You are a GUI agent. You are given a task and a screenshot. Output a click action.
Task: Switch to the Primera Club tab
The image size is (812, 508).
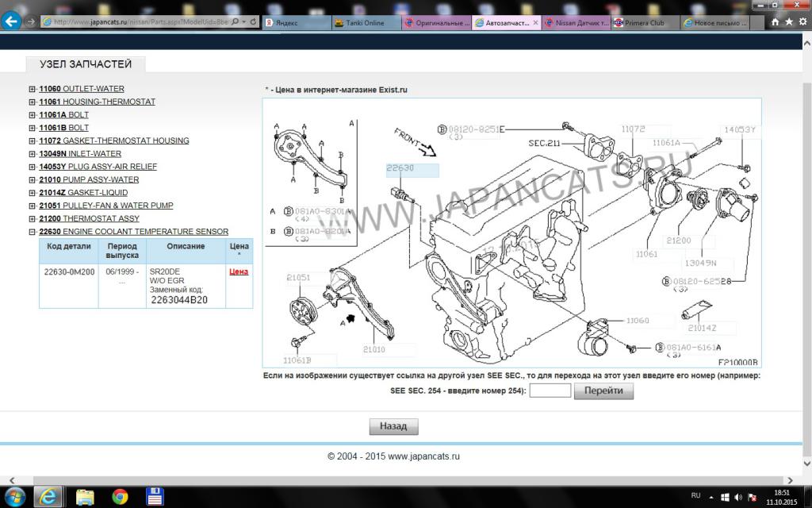[x=645, y=23]
